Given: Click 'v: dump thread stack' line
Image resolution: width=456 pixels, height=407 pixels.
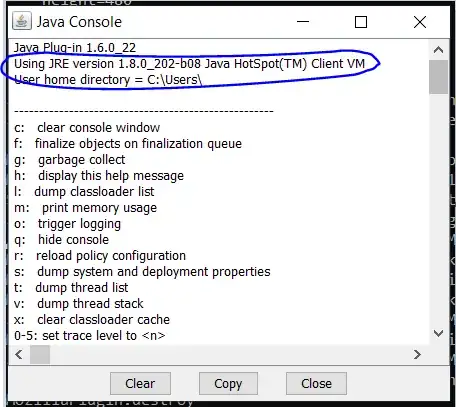Looking at the screenshot, I should tap(79, 304).
